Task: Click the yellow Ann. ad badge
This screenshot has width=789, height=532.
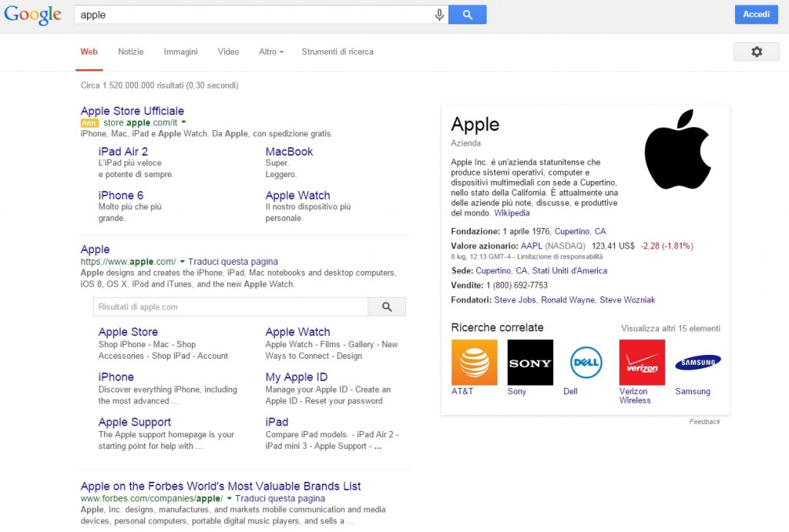Action: point(89,122)
